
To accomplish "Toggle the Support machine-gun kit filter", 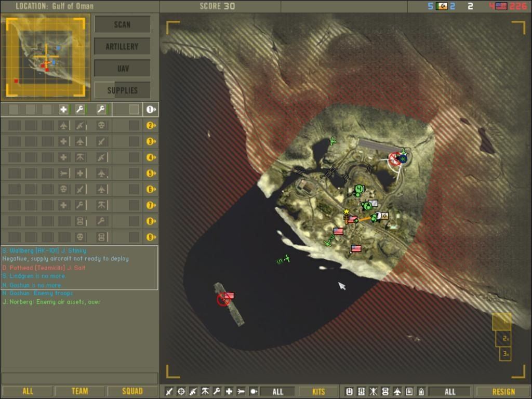I will coord(205,392).
